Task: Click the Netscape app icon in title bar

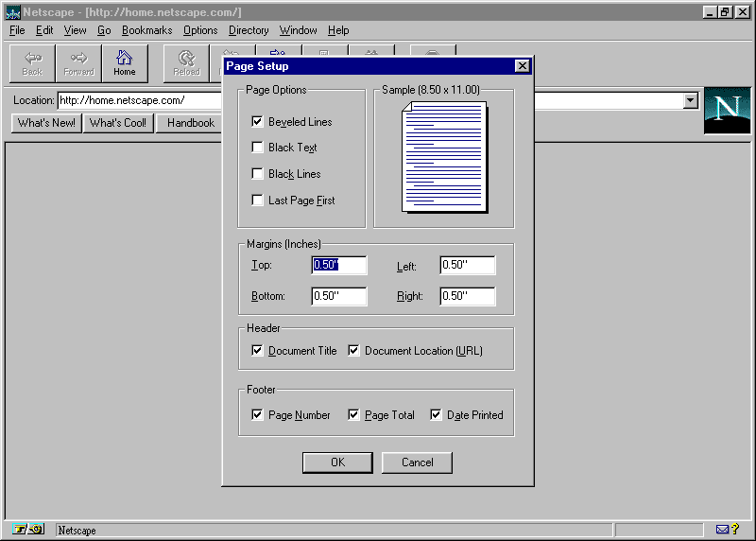Action: coord(13,12)
